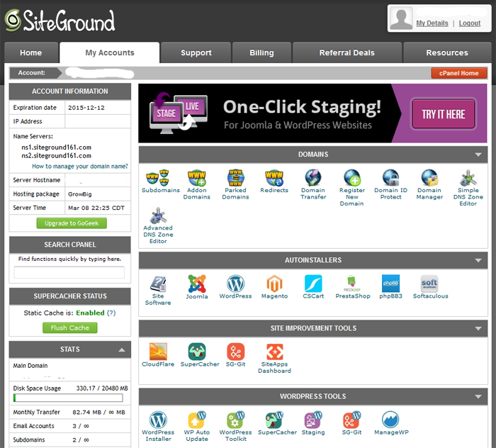
Task: Switch to the My Accounts tab
Action: coord(109,52)
